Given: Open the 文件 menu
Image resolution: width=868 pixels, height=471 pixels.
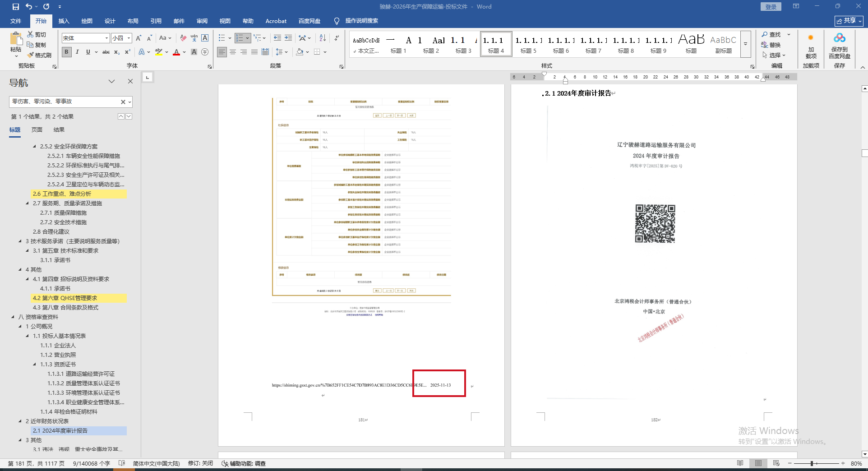Looking at the screenshot, I should click(x=16, y=21).
